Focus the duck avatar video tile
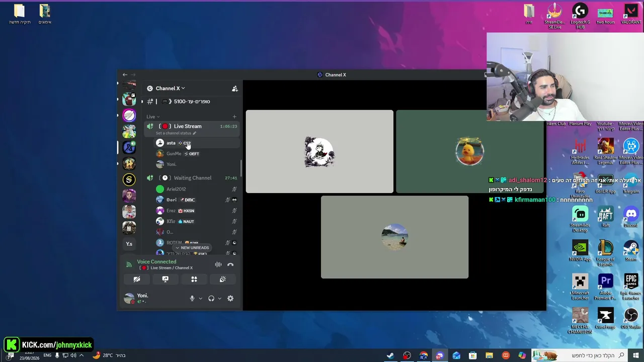The height and width of the screenshot is (362, 644). tap(470, 151)
